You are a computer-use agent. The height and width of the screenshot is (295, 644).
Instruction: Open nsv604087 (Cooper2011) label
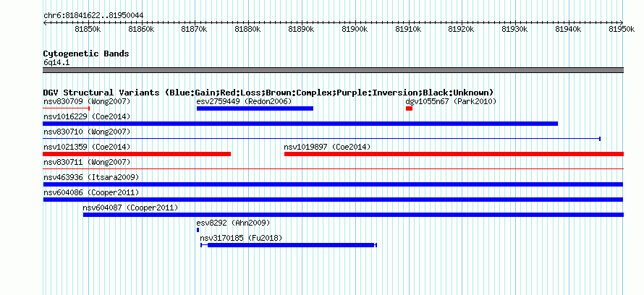(x=130, y=208)
